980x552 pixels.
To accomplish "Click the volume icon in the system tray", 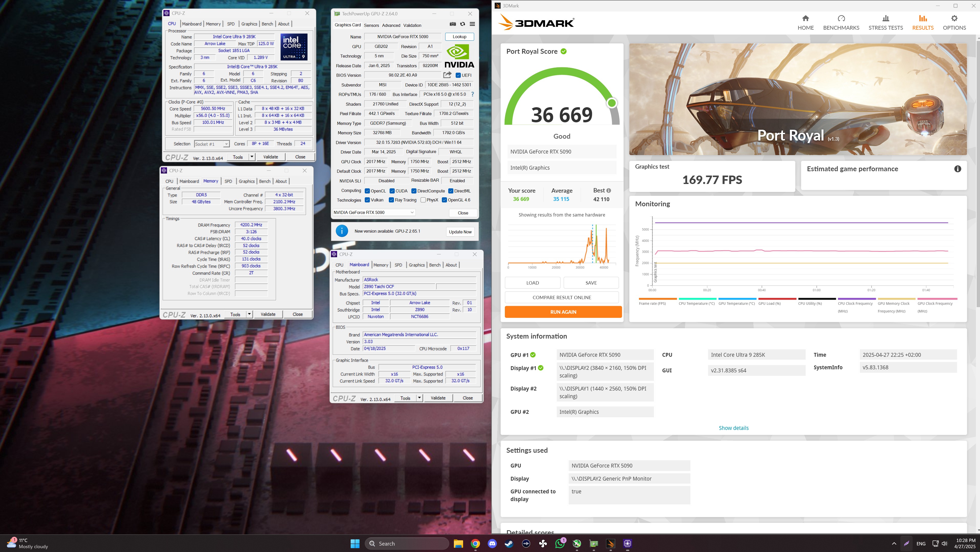I will click(945, 544).
